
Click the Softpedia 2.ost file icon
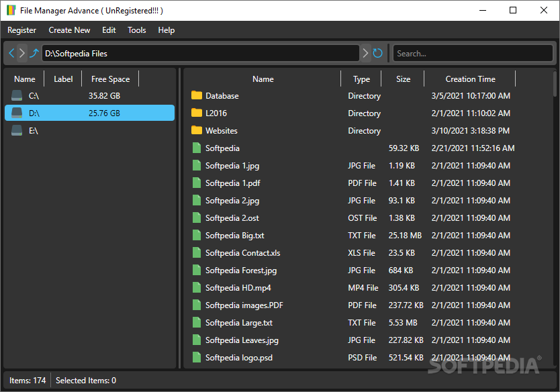pos(197,217)
